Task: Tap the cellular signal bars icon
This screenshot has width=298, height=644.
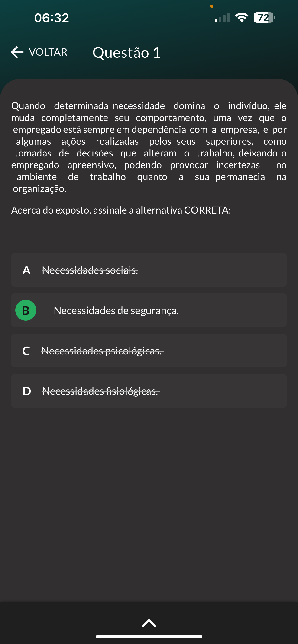Action: [222, 18]
